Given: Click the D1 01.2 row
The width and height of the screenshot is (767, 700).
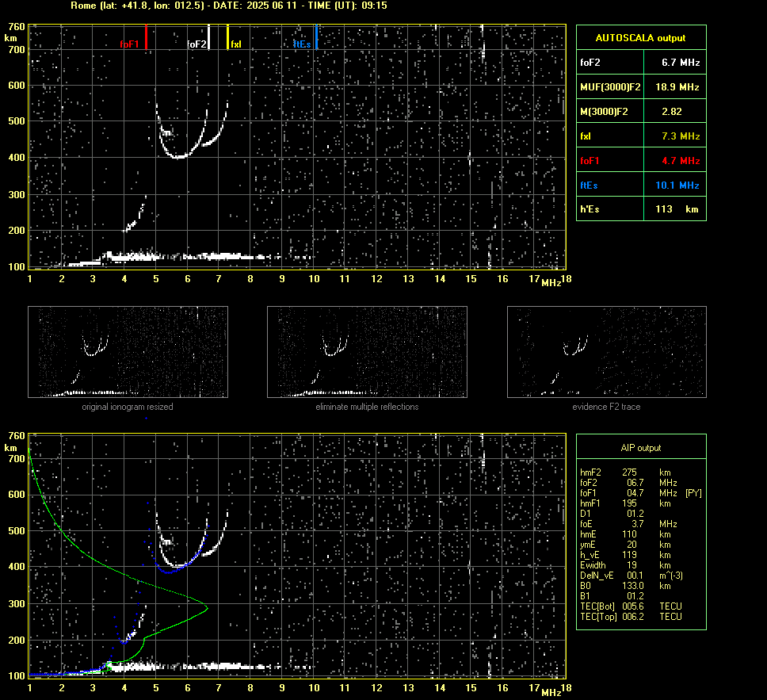Looking at the screenshot, I should click(612, 514).
